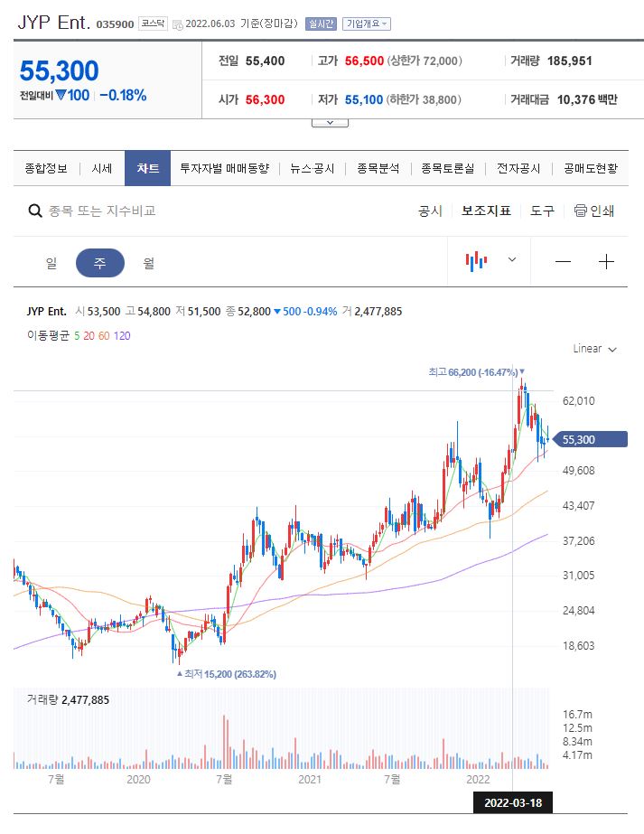Open the 공매도현황 tab
This screenshot has width=644, height=834.
(x=591, y=169)
